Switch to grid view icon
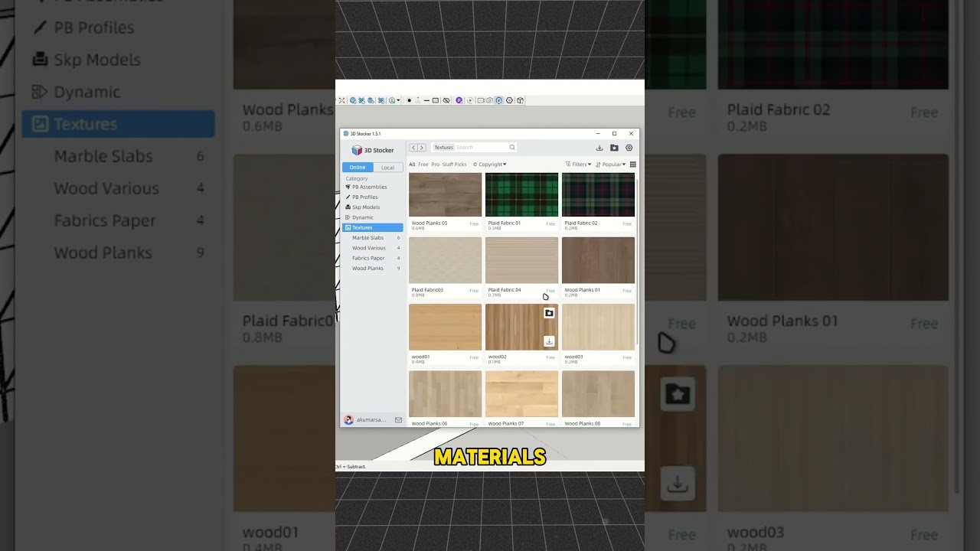This screenshot has height=551, width=980. [x=632, y=165]
